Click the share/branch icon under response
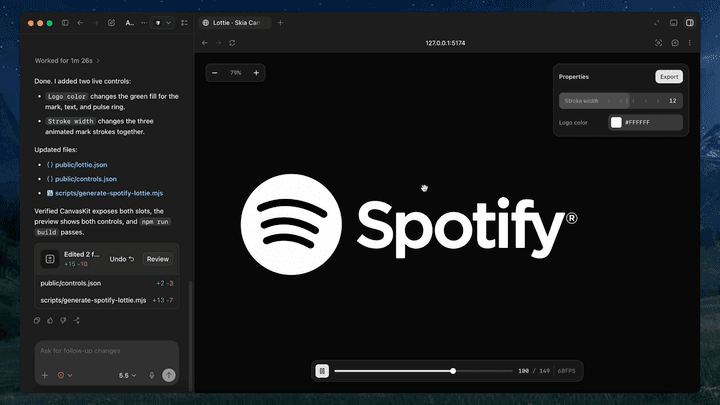Viewport: 720px width, 405px height. (76, 321)
